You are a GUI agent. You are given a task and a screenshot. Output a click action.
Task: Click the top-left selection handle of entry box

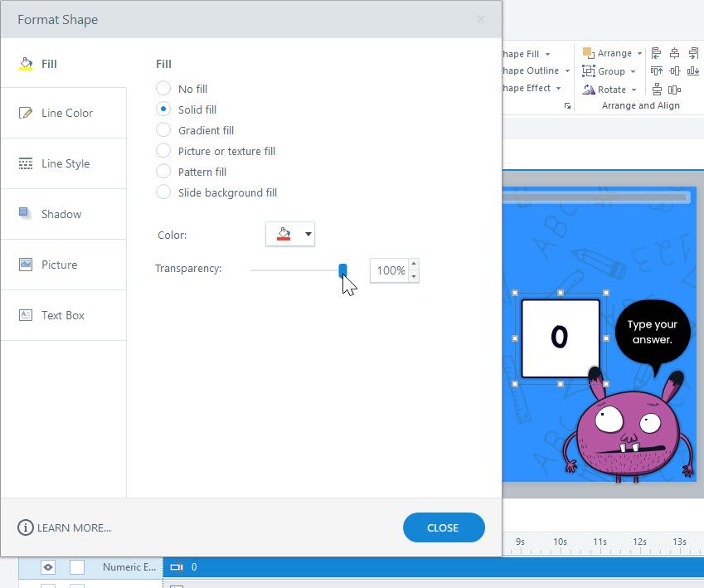coord(515,293)
